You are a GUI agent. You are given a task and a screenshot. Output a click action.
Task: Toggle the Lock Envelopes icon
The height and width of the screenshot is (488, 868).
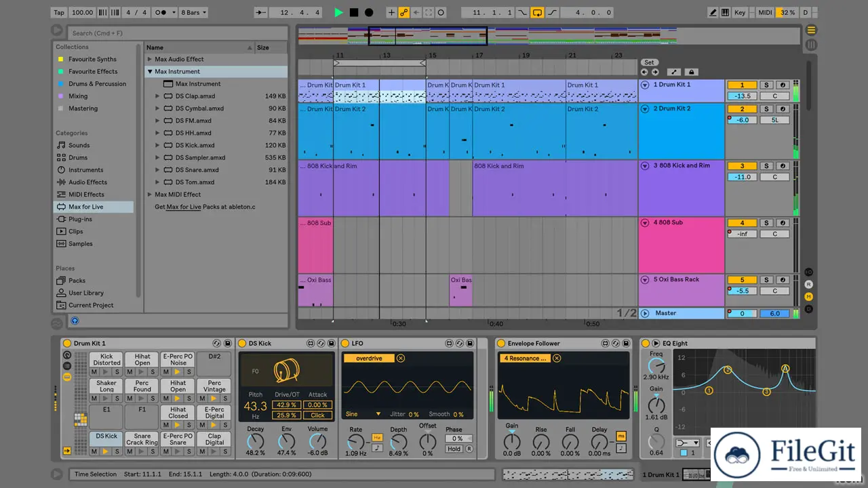coord(691,72)
